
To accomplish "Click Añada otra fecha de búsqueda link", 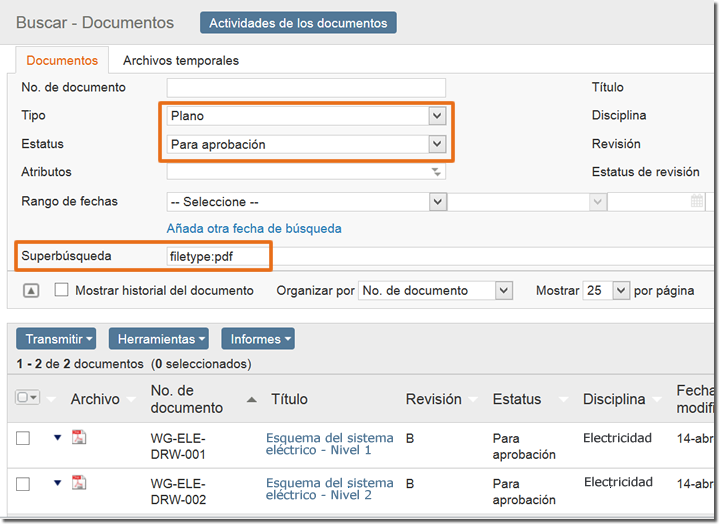I will [254, 228].
